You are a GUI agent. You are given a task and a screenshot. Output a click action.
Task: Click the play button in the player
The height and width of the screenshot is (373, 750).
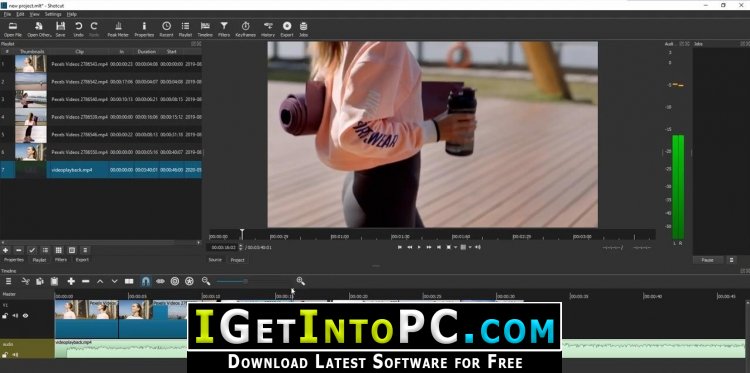pos(419,247)
